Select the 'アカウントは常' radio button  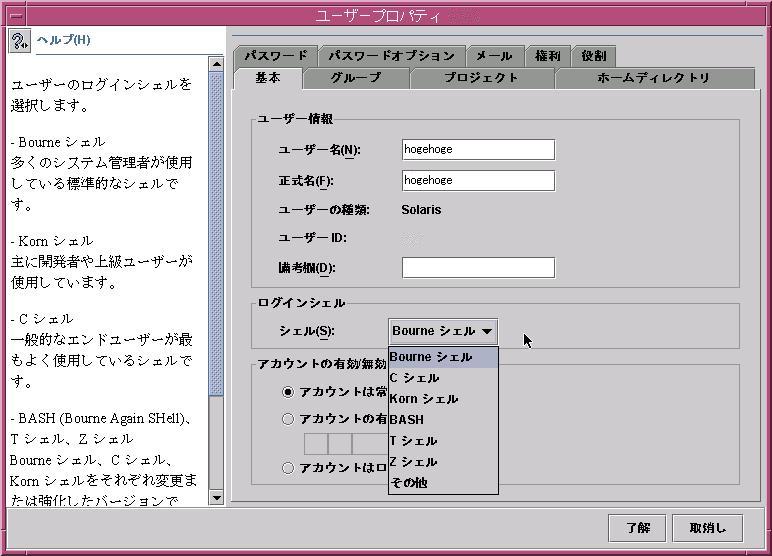point(288,392)
